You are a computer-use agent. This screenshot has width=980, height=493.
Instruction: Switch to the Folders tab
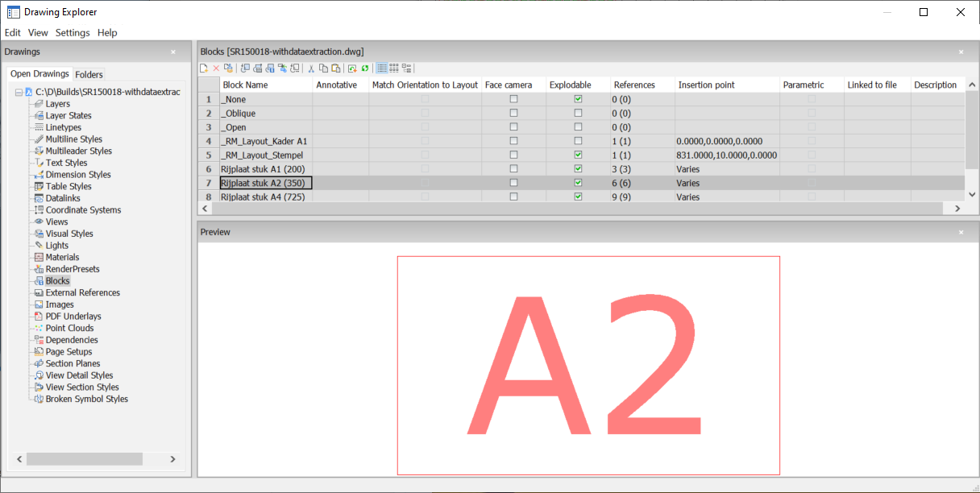pyautogui.click(x=89, y=74)
